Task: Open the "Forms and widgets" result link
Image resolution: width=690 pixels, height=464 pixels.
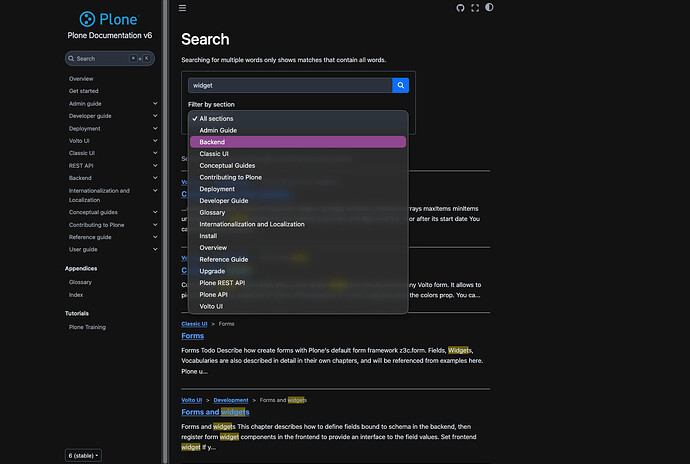Action: 215,412
